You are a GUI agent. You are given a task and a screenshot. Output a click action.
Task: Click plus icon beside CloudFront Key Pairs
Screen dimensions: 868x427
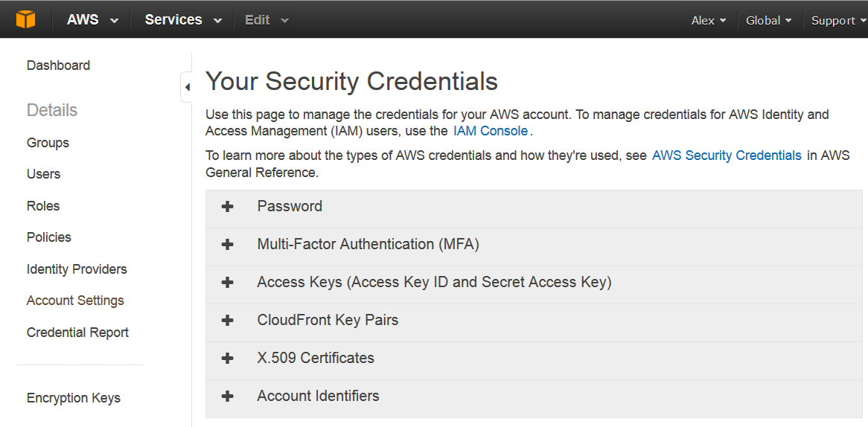[x=227, y=320]
